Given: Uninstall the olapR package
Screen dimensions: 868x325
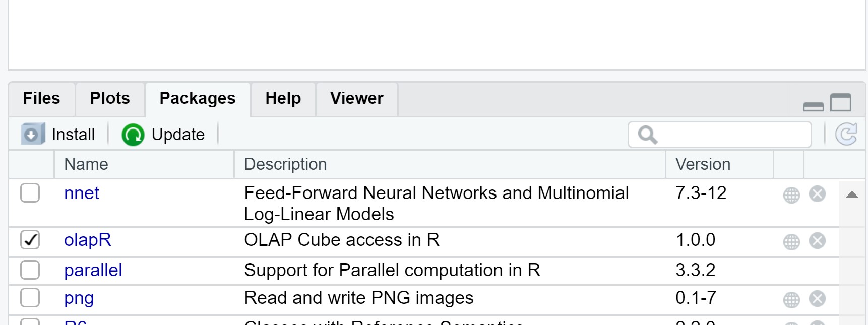Looking at the screenshot, I should 817,240.
